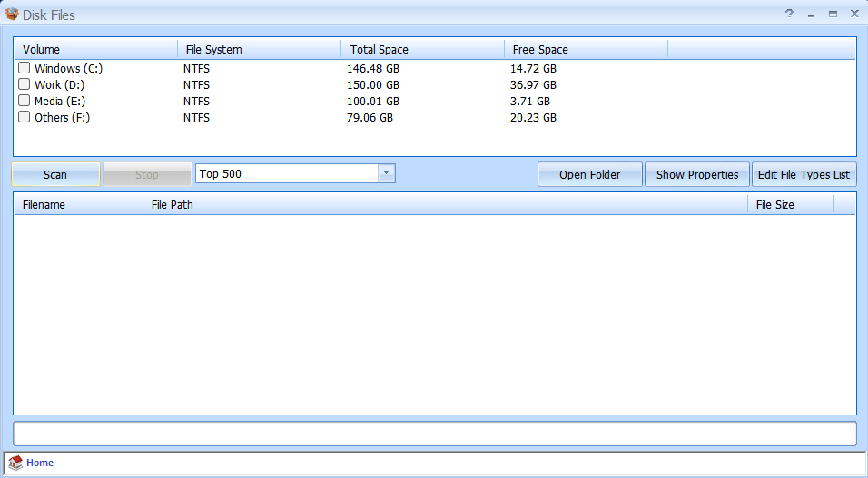Open the Top 500 dropdown arrow

pos(386,173)
